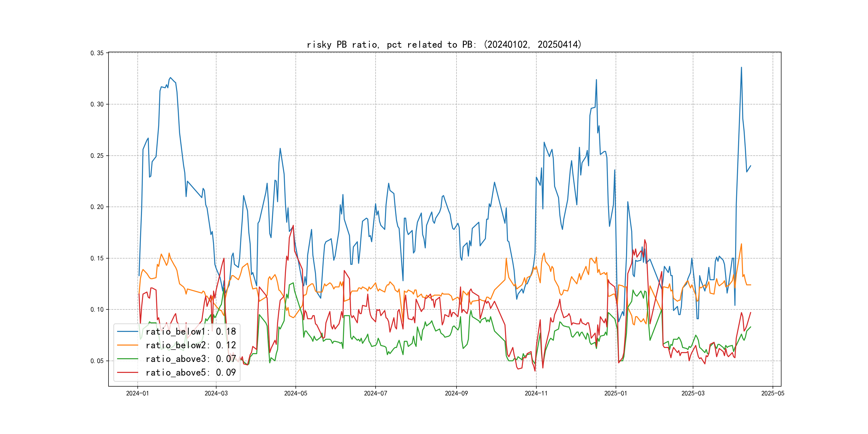868x434 pixels.
Task: Click the 2025-03 x-axis tick label
Action: pos(693,393)
